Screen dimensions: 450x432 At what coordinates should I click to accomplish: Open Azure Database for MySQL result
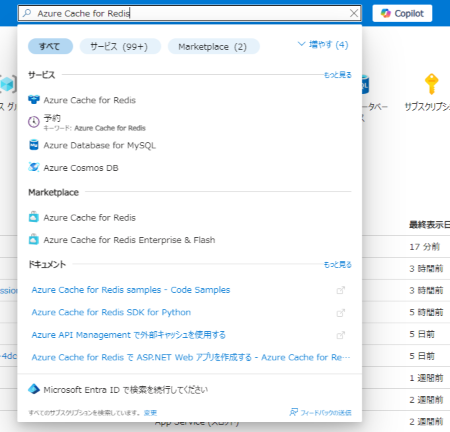pos(99,145)
